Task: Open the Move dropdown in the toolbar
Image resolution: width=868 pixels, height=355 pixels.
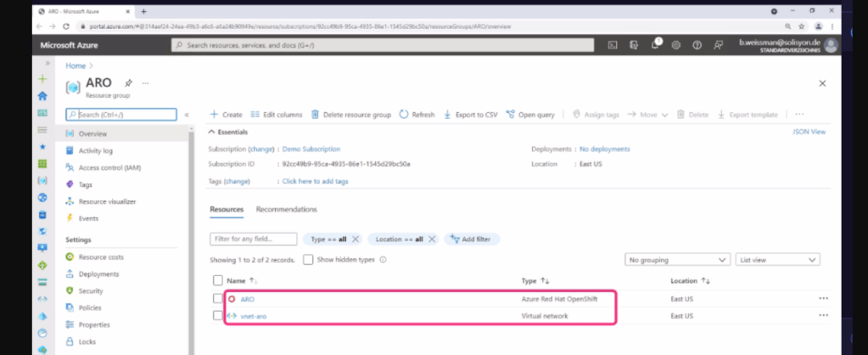Action: pyautogui.click(x=647, y=115)
